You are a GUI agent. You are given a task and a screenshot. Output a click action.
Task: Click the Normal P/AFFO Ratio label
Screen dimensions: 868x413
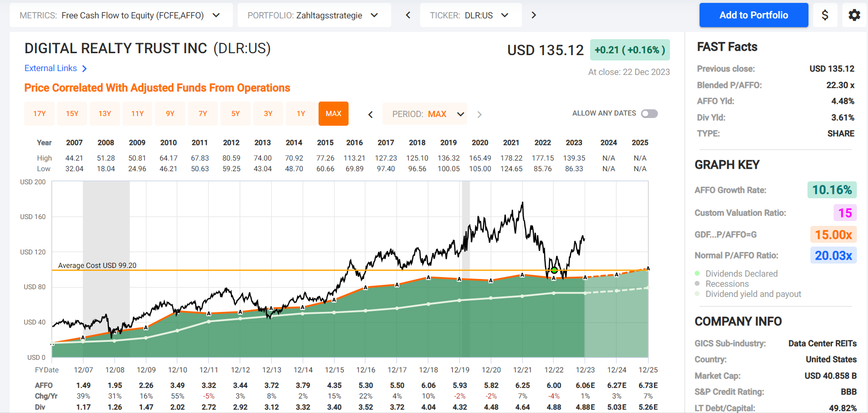point(736,255)
